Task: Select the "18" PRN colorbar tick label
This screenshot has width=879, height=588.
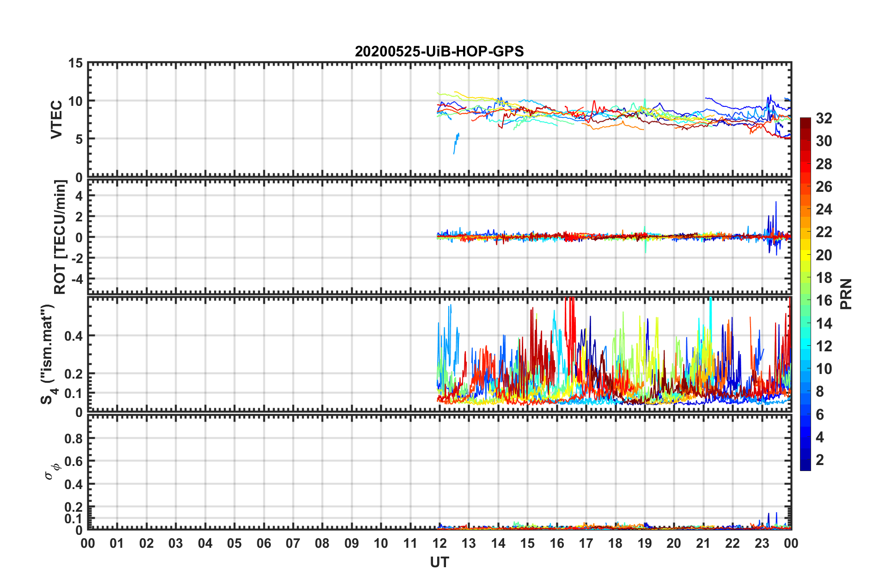Action: tap(824, 278)
